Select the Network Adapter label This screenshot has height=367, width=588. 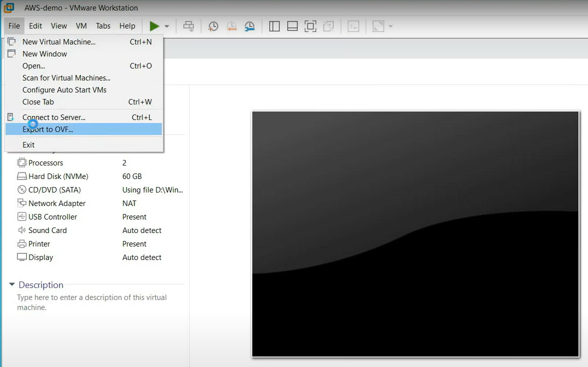point(57,203)
